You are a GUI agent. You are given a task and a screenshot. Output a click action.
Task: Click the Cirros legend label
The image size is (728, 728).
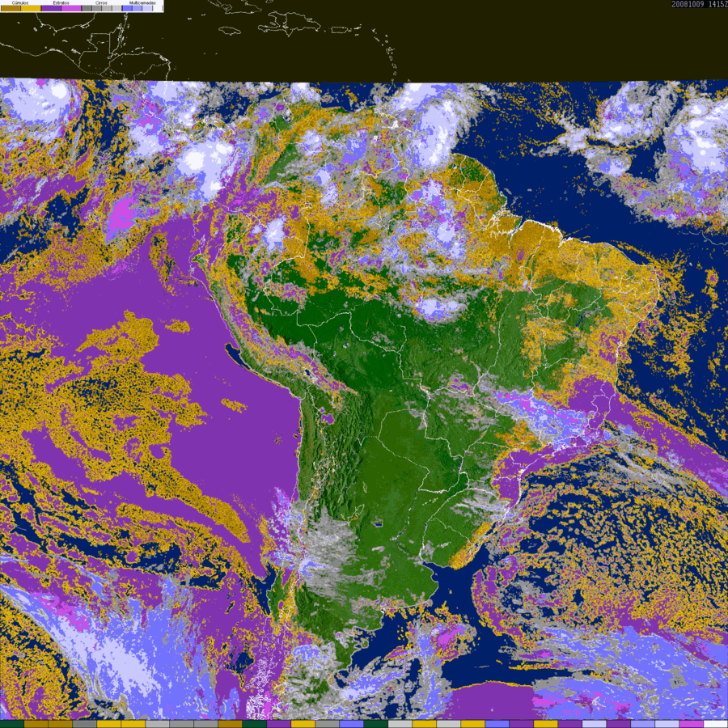pyautogui.click(x=101, y=2)
